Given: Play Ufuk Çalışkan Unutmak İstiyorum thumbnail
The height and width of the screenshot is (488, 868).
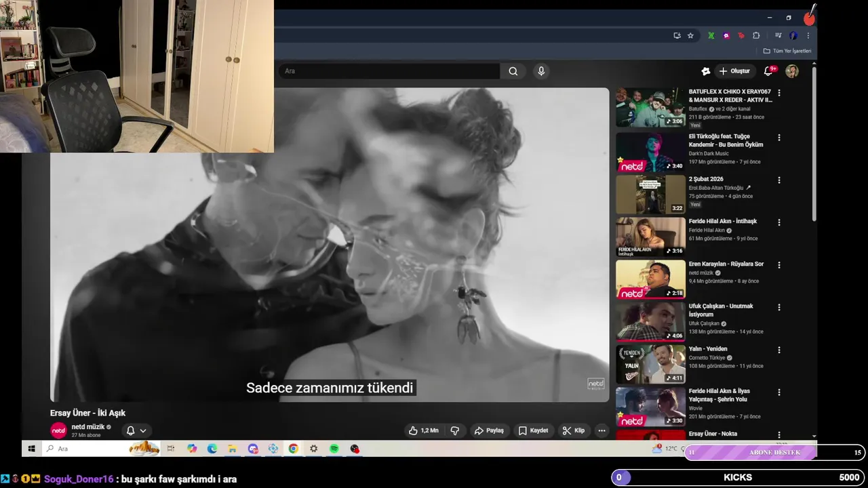Looking at the screenshot, I should pos(650,322).
